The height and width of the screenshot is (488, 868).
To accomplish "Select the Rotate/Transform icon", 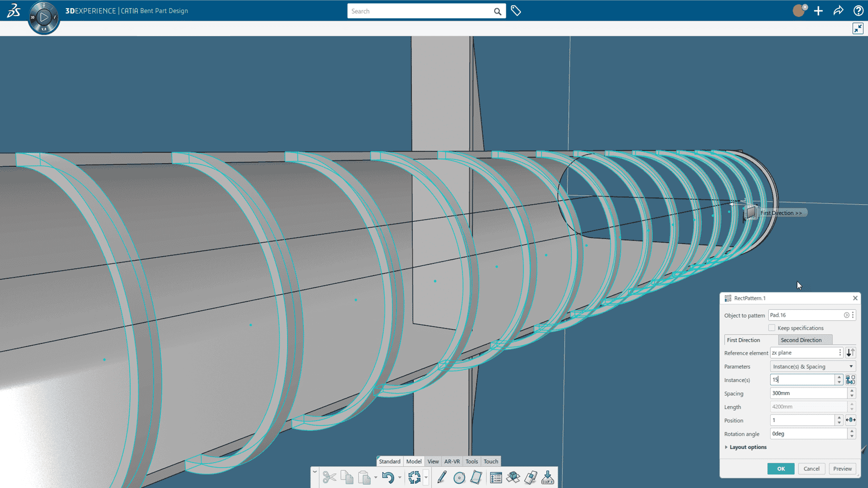I will click(415, 477).
